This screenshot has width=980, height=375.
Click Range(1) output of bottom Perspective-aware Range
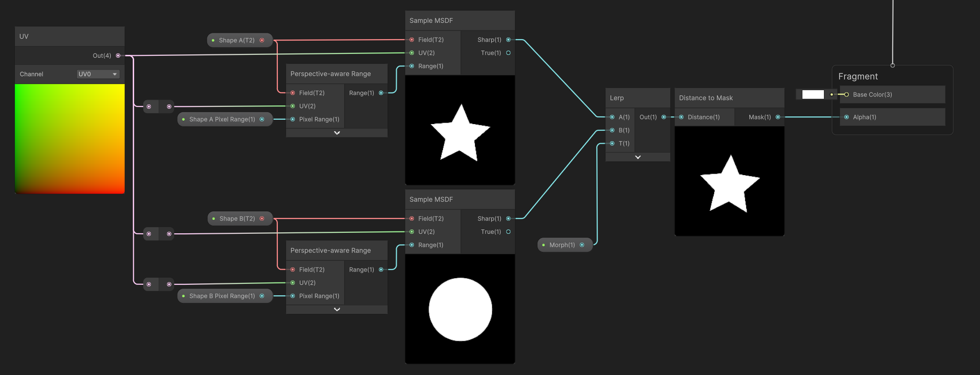click(x=381, y=270)
